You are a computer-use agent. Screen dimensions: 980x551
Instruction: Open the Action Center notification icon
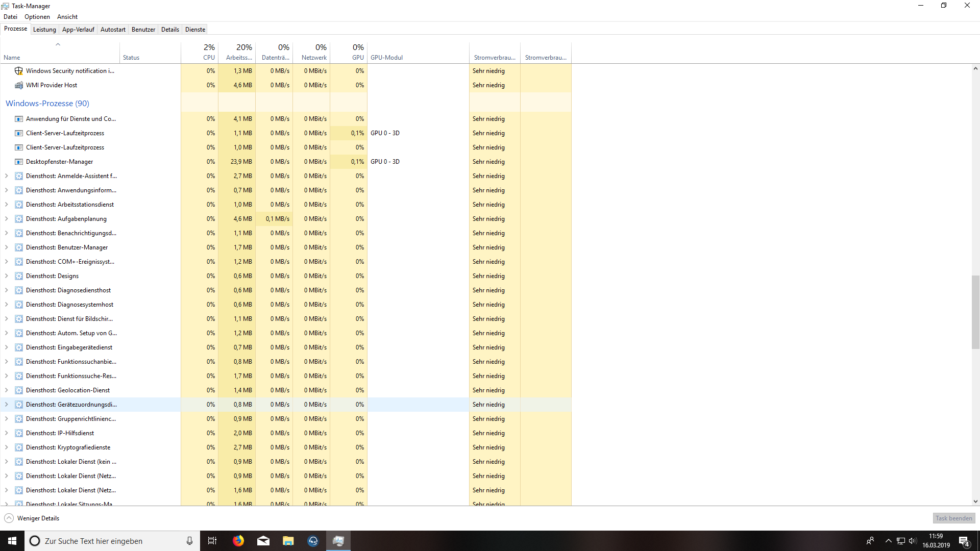tap(964, 541)
